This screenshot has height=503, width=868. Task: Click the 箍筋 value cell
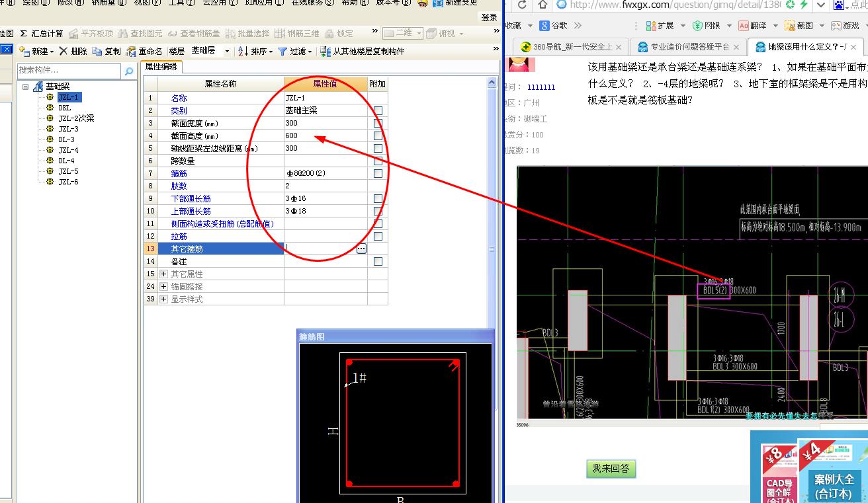(x=325, y=173)
